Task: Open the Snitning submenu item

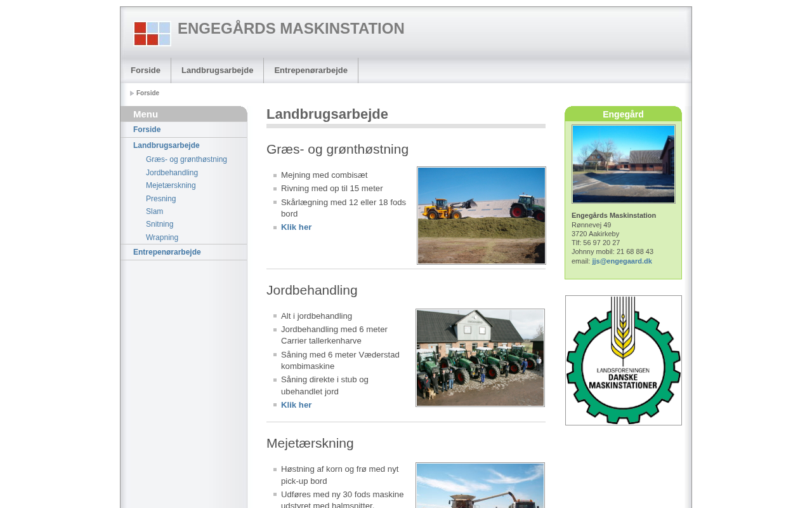Action: tap(159, 224)
